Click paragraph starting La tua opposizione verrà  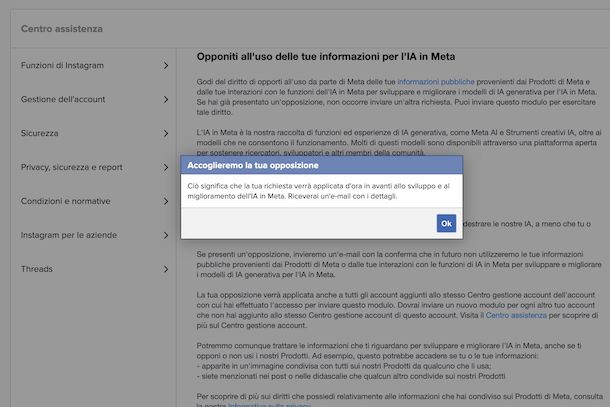397,310
